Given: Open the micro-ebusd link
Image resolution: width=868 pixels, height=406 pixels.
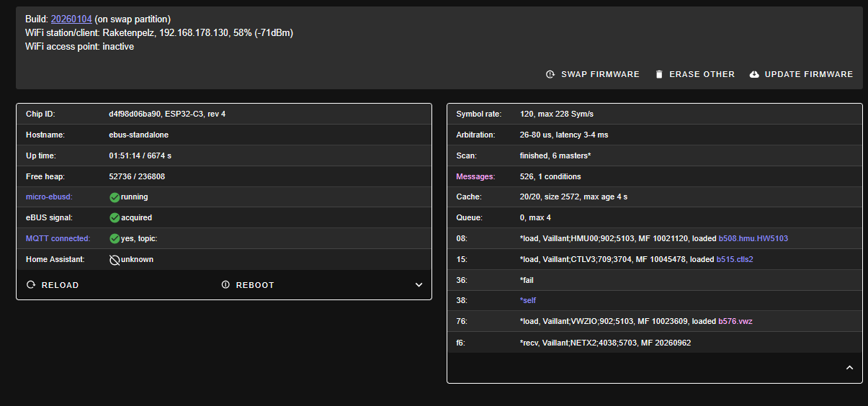Looking at the screenshot, I should point(49,197).
